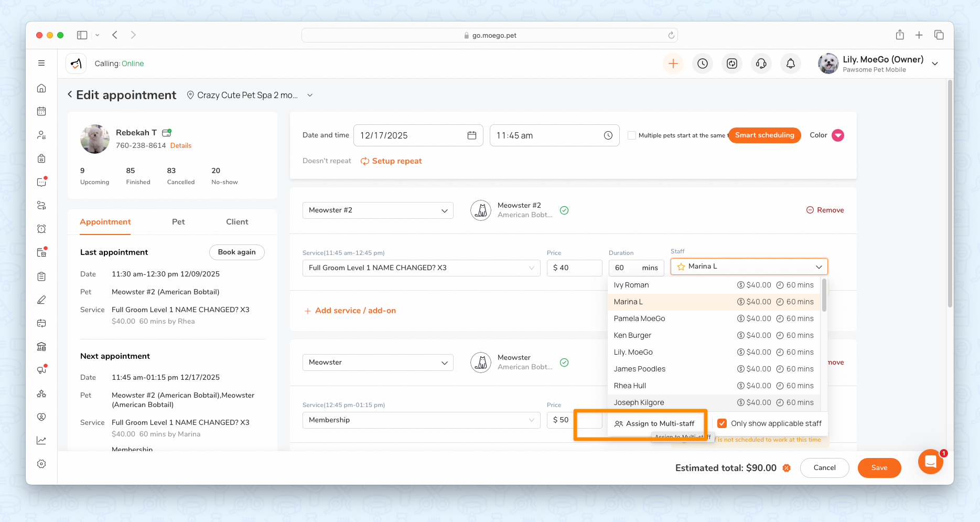Open the reports chart icon in sidebar
The image size is (980, 522).
pyautogui.click(x=41, y=440)
